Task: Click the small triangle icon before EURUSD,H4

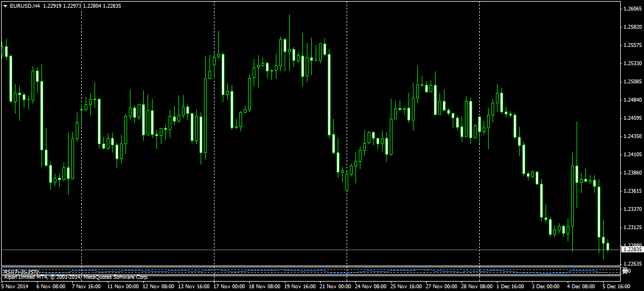Action: click(x=5, y=6)
